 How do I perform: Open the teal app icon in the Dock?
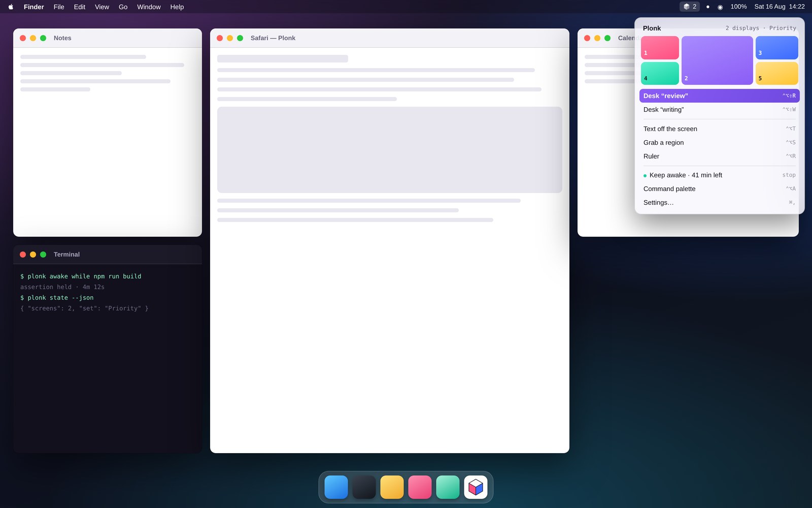click(x=448, y=487)
